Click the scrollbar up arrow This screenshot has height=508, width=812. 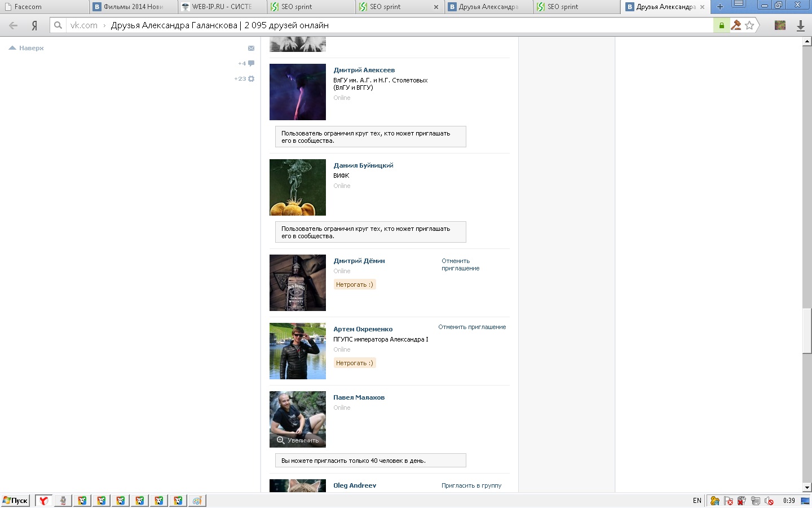807,41
